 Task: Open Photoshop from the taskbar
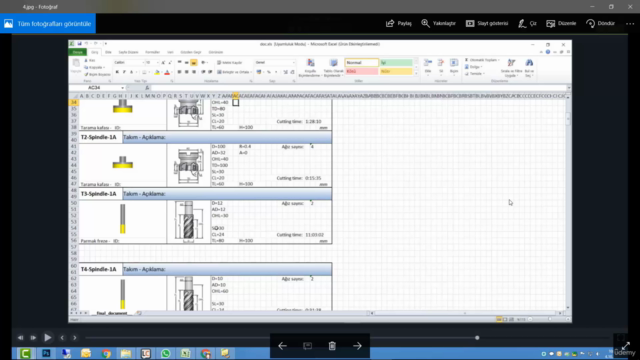tap(46, 353)
